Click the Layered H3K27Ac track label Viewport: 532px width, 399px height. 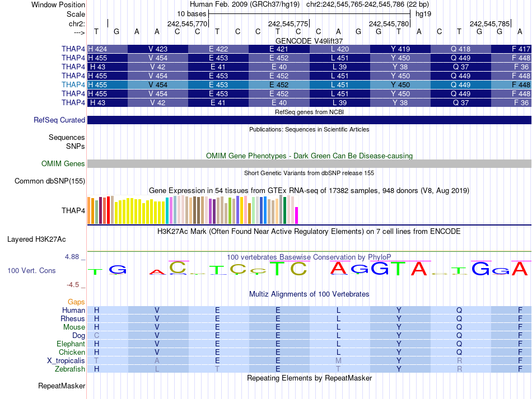(x=36, y=240)
